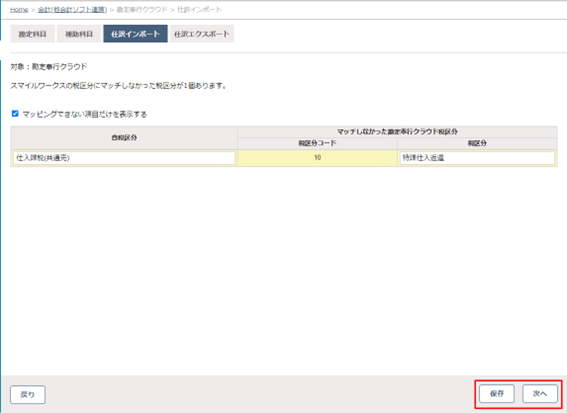This screenshot has width=567, height=413.
Task: Uncheck マッピングできない項目だけを表示する checkbox
Action: click(15, 114)
